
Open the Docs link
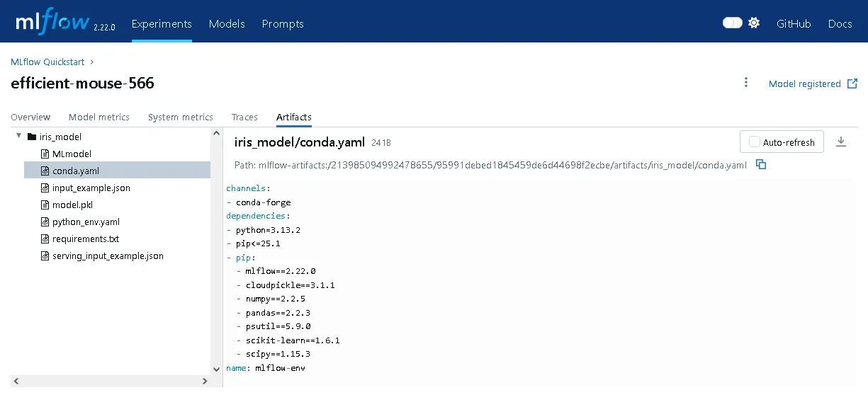(x=840, y=24)
